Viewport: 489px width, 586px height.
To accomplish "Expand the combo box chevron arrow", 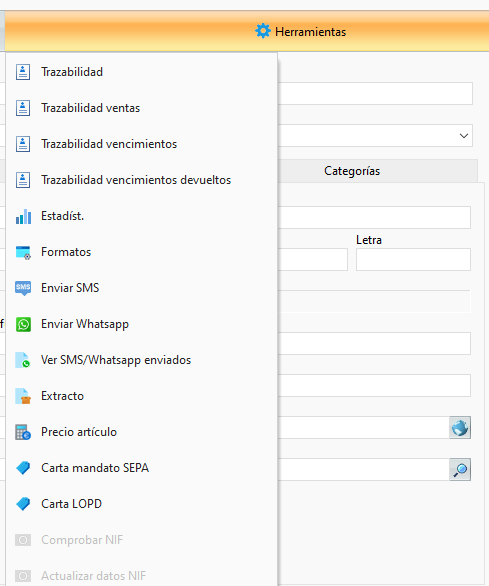I will [x=464, y=135].
